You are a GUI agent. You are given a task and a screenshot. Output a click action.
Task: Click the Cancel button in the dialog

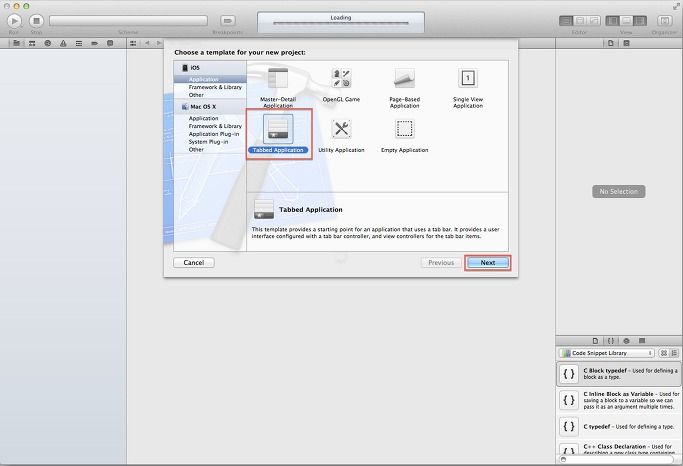point(194,263)
